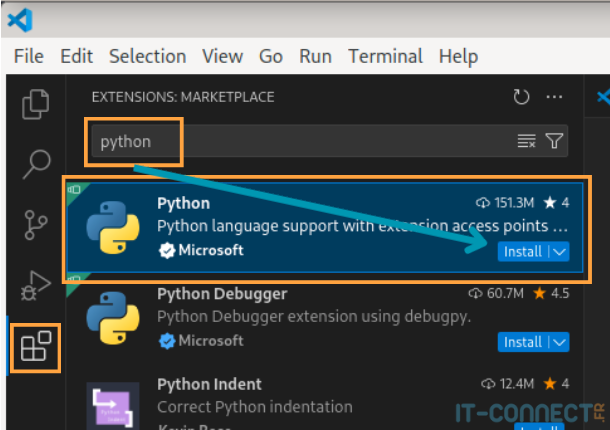Open the Source Control view
The height and width of the screenshot is (430, 610).
[36, 226]
